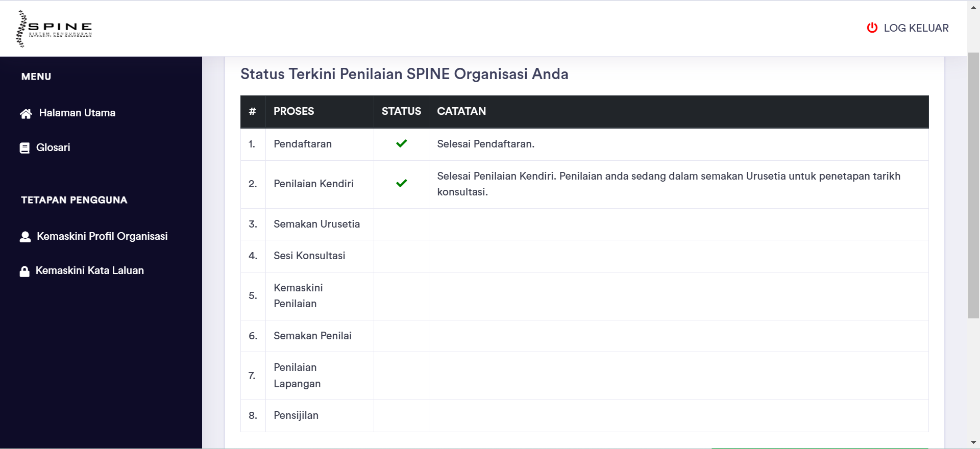980x449 pixels.
Task: Click the Glosari book icon
Action: pos(24,148)
